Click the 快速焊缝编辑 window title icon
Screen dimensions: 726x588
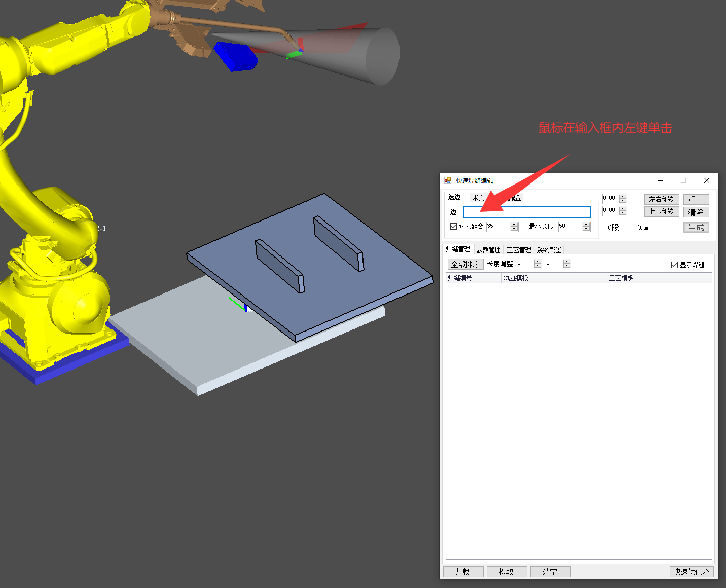click(x=448, y=180)
